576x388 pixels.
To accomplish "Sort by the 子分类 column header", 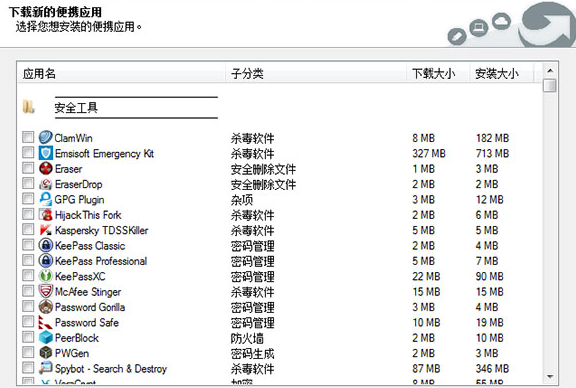I will (x=316, y=73).
